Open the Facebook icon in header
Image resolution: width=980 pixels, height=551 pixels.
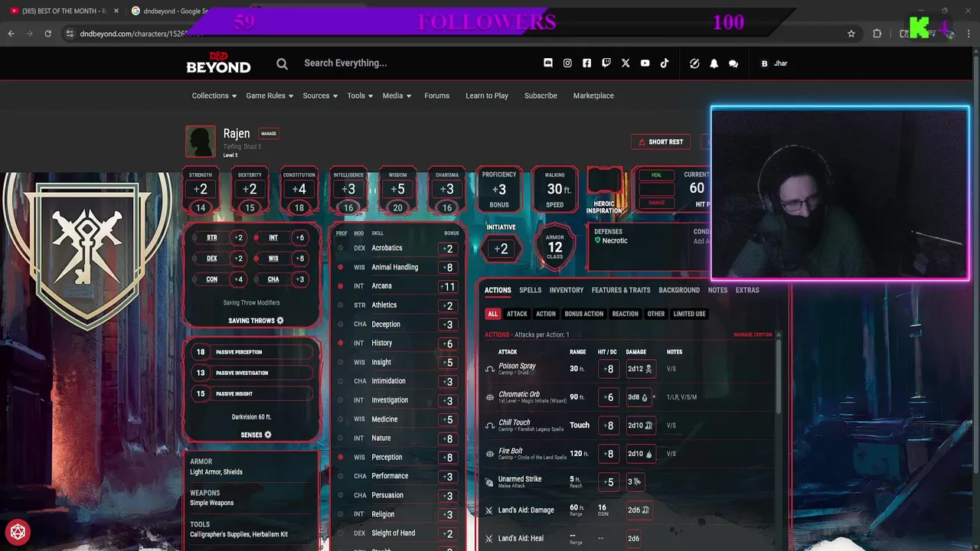click(x=586, y=64)
